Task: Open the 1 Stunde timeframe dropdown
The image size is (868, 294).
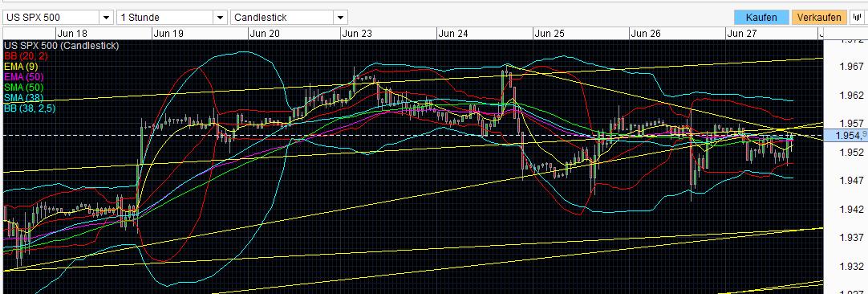Action: click(172, 17)
